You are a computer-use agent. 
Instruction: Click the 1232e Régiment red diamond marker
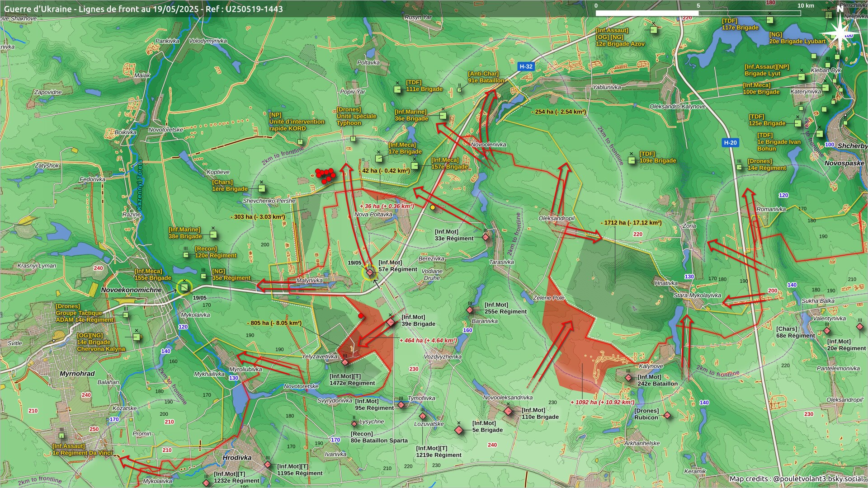coord(207,483)
